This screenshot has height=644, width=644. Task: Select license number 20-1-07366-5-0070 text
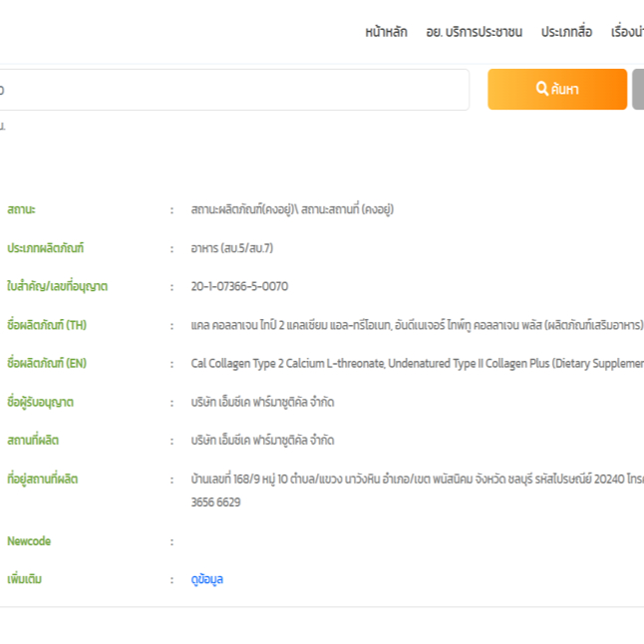pyautogui.click(x=239, y=286)
